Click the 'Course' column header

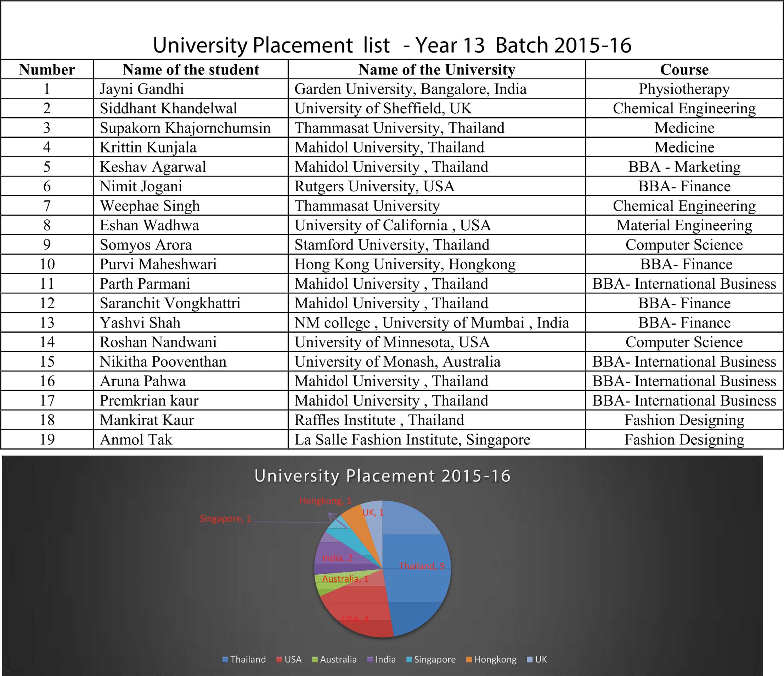pyautogui.click(x=684, y=70)
